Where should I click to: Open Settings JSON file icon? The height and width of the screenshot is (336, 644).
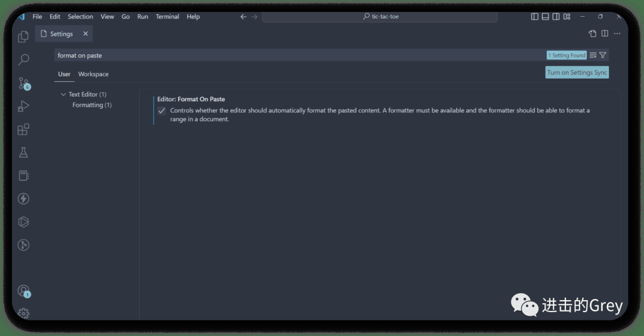point(592,34)
